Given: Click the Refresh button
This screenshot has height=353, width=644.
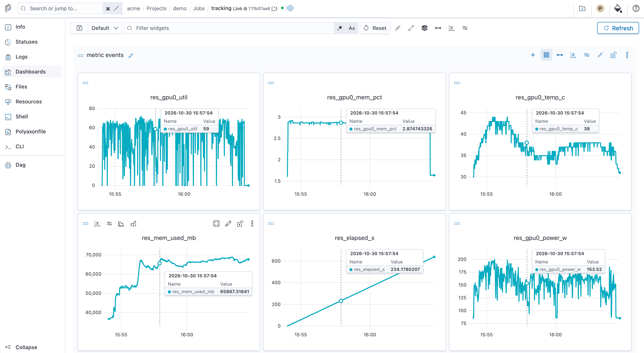Looking at the screenshot, I should coord(618,28).
